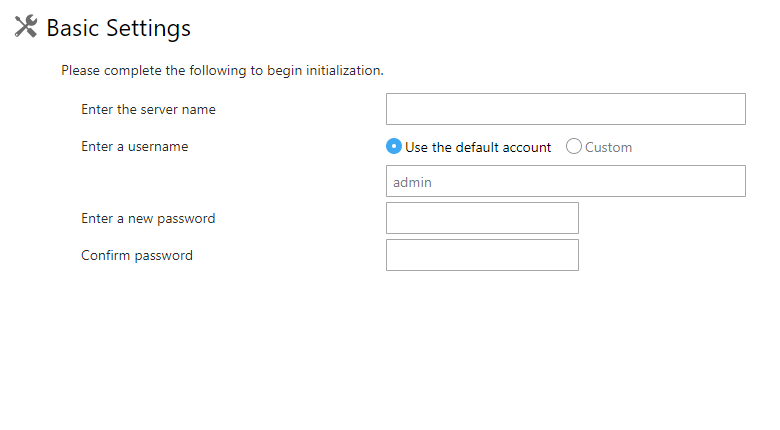Click the Enter a username label
This screenshot has width=780, height=430.
click(x=134, y=146)
